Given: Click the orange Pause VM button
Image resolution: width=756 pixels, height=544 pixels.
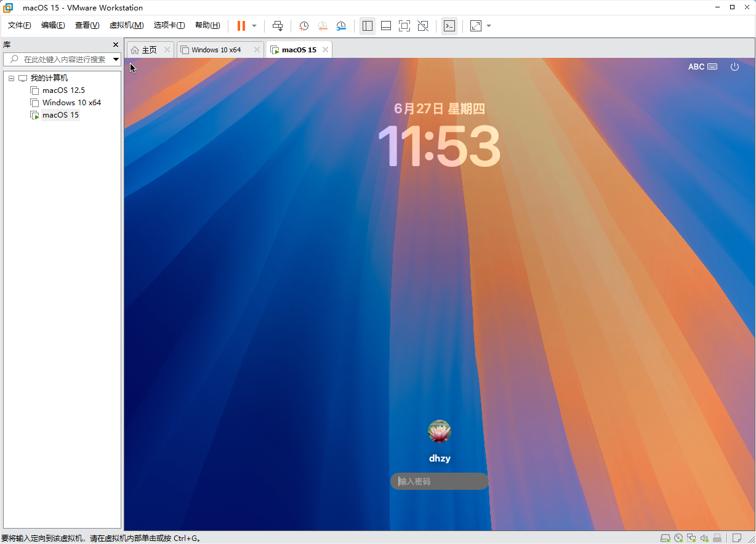Looking at the screenshot, I should tap(241, 26).
